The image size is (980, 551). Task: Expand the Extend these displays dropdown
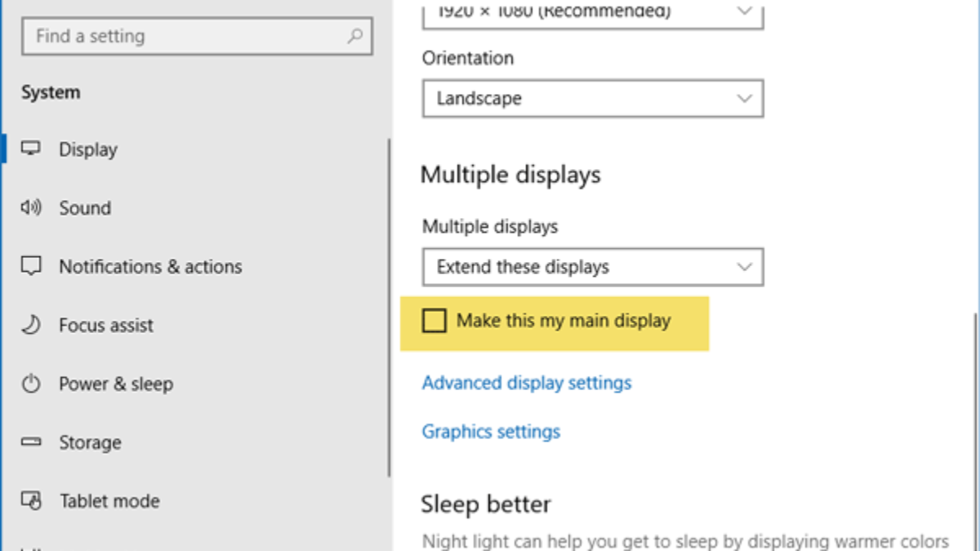(x=593, y=267)
